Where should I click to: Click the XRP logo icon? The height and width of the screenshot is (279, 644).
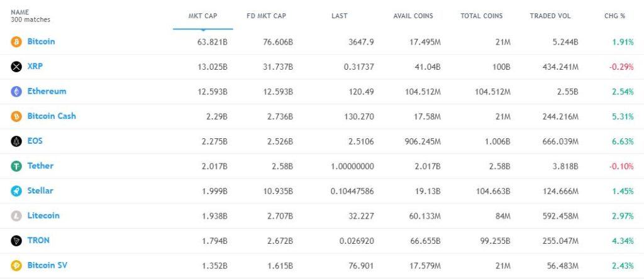coord(16,67)
